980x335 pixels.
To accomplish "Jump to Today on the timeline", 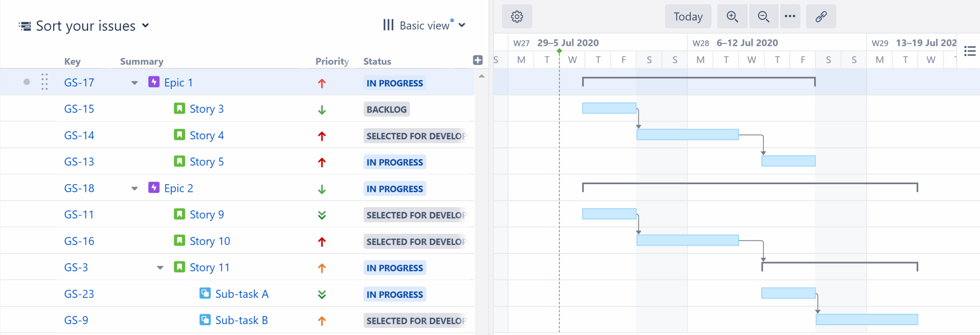I will 688,16.
